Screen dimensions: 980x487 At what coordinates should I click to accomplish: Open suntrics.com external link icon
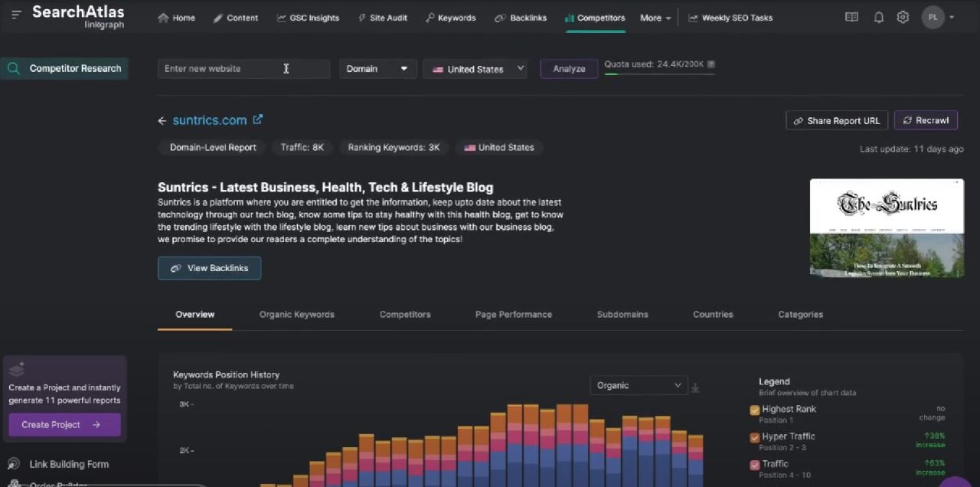[x=258, y=119]
